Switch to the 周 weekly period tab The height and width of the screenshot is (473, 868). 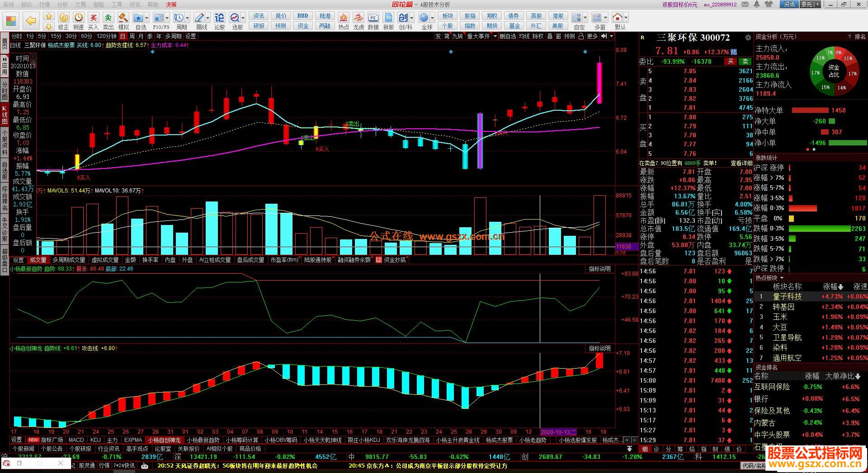pos(132,36)
